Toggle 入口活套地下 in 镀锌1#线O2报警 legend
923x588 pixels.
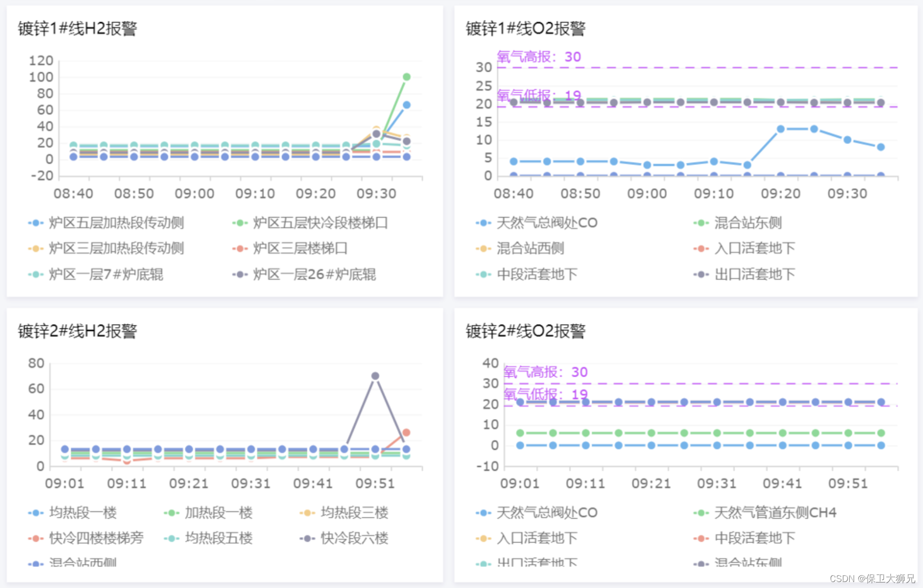click(744, 248)
